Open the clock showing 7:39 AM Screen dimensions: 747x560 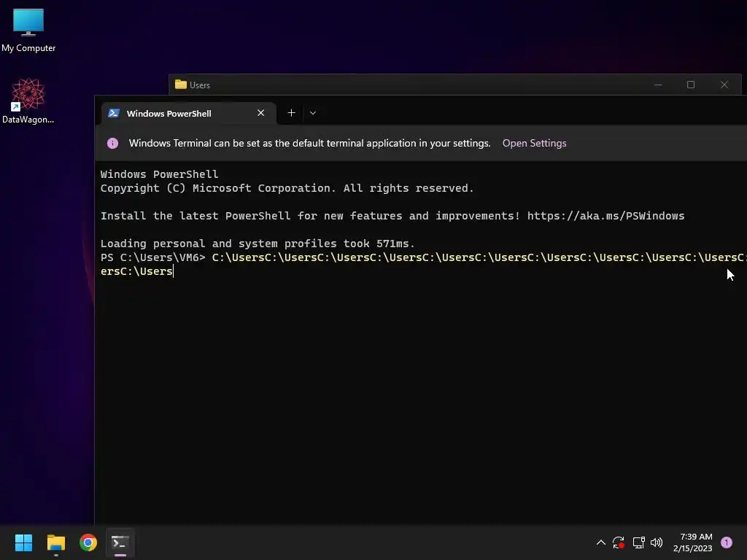click(693, 542)
